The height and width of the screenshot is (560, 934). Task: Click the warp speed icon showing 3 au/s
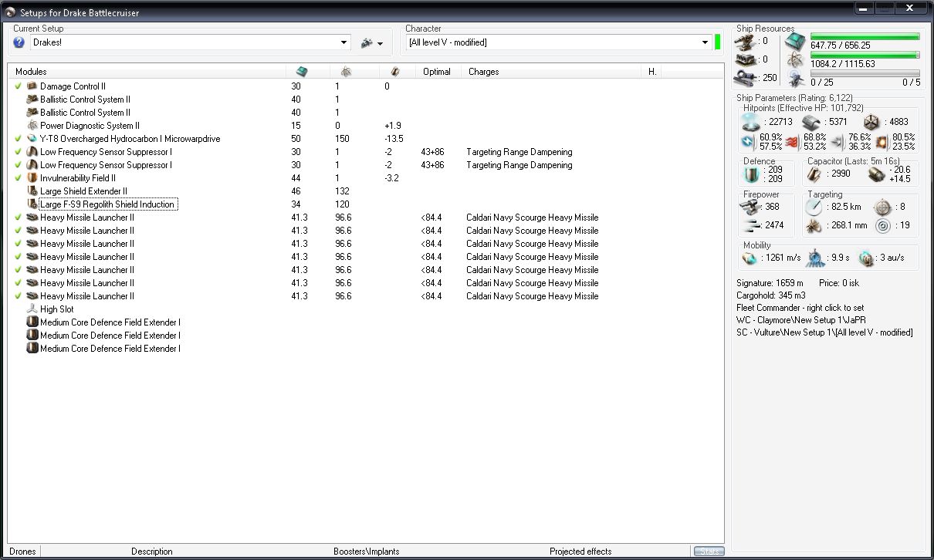click(x=866, y=258)
